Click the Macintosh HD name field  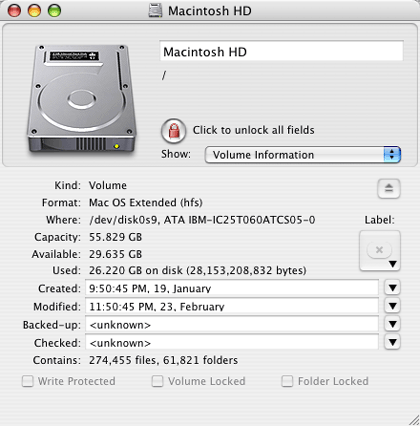pyautogui.click(x=282, y=51)
